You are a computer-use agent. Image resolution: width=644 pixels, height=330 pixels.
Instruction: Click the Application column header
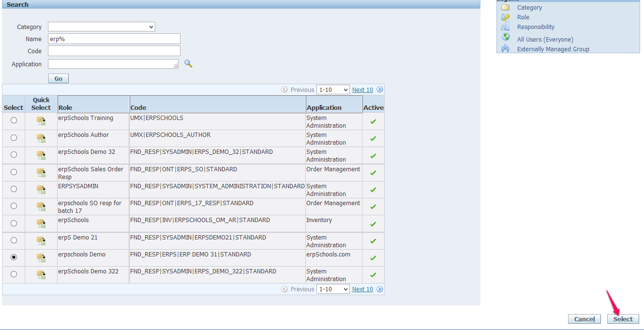click(x=334, y=104)
